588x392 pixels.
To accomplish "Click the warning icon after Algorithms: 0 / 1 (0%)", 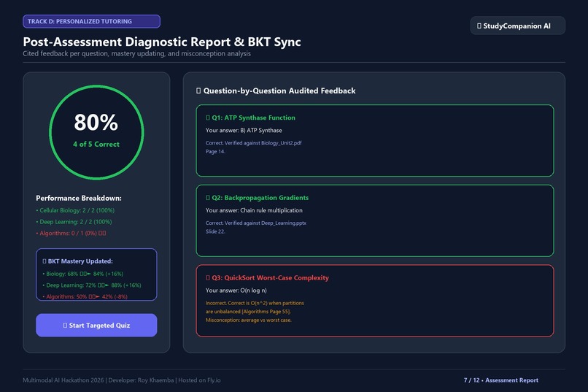I will coord(102,234).
